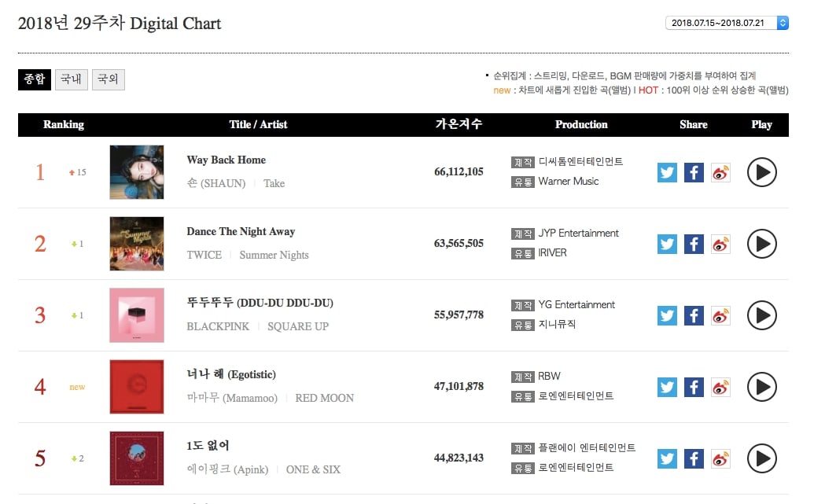The image size is (814, 504).
Task: Open the Way Back Home song title
Action: (226, 160)
